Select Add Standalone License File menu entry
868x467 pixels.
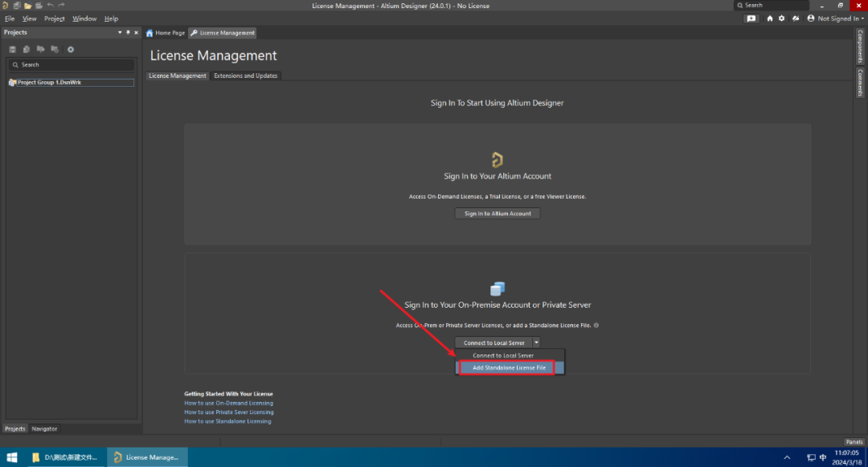tap(509, 367)
